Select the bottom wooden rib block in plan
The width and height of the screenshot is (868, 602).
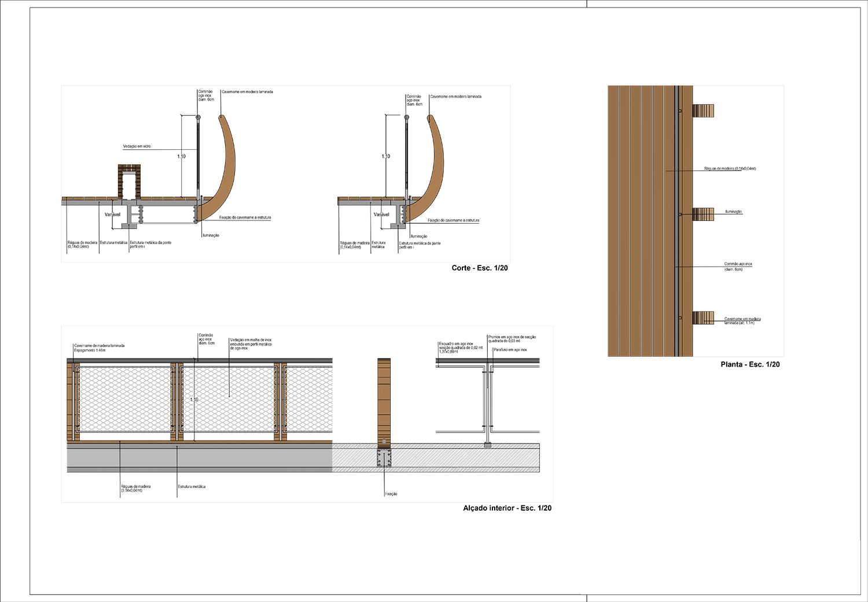pos(703,318)
